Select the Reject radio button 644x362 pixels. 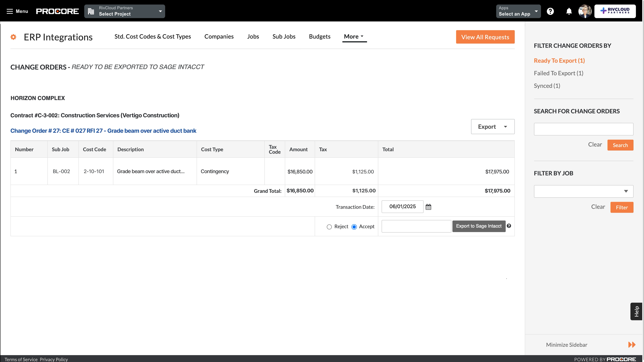[x=329, y=227]
